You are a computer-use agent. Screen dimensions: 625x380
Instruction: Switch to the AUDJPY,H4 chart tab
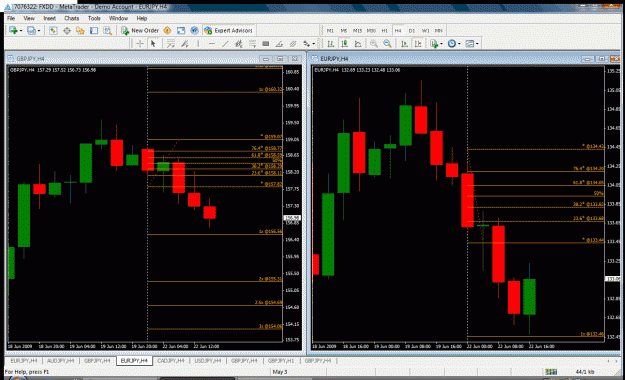click(x=61, y=361)
